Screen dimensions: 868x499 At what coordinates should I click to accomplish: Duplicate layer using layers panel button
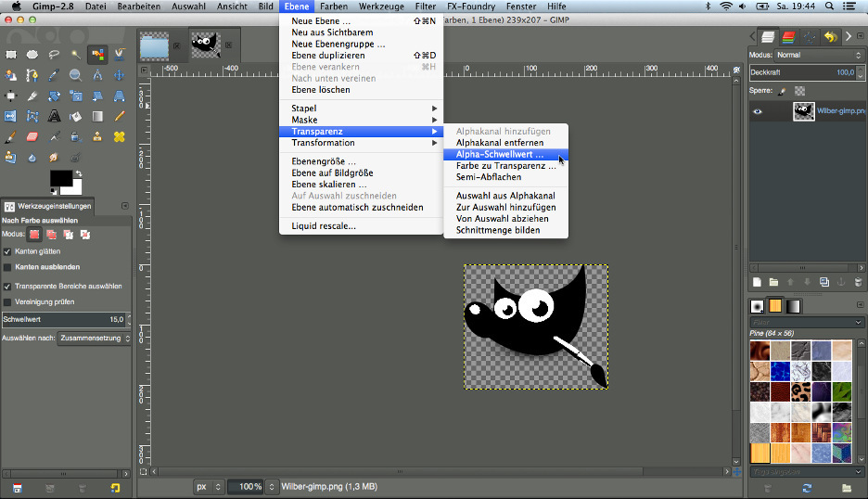(824, 282)
